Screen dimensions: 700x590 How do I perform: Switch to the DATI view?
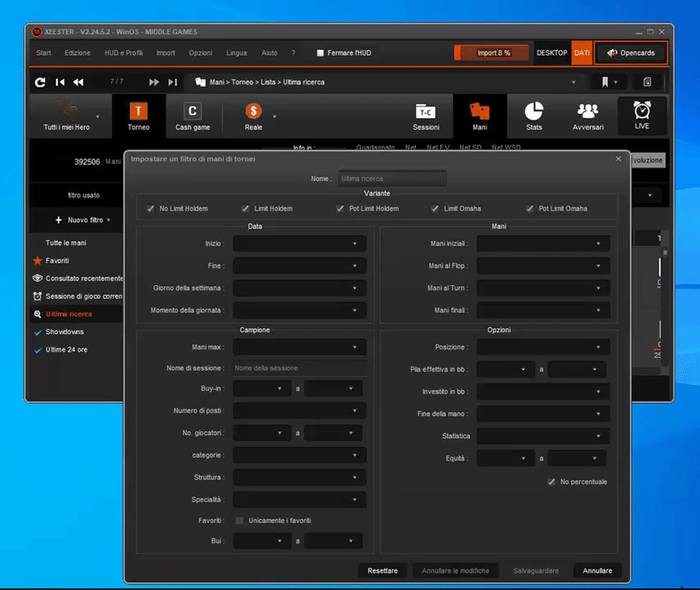[582, 52]
